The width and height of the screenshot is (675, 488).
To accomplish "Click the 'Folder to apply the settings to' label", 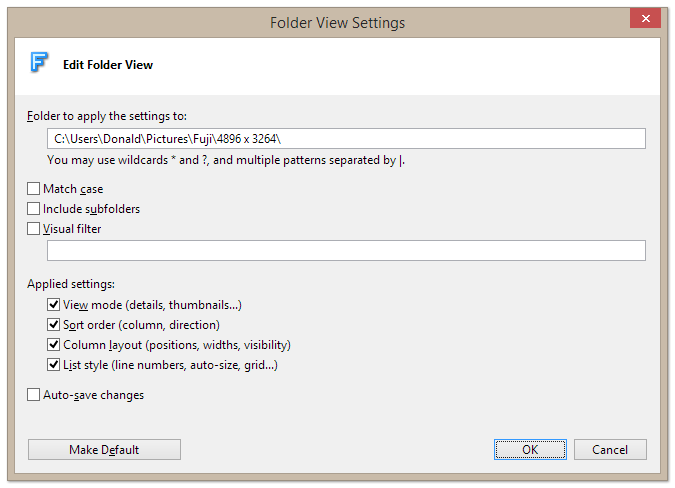I will [x=107, y=116].
